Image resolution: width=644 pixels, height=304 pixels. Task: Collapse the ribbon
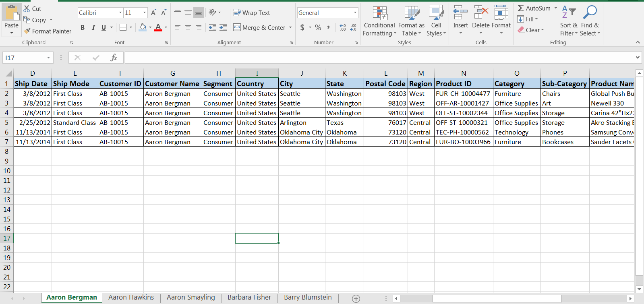[x=638, y=42]
